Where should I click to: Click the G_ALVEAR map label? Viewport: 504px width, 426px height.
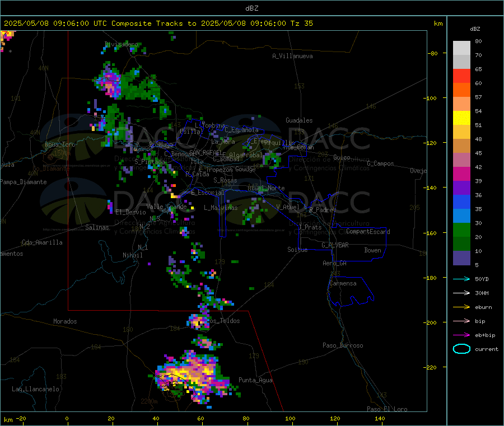pyautogui.click(x=335, y=245)
